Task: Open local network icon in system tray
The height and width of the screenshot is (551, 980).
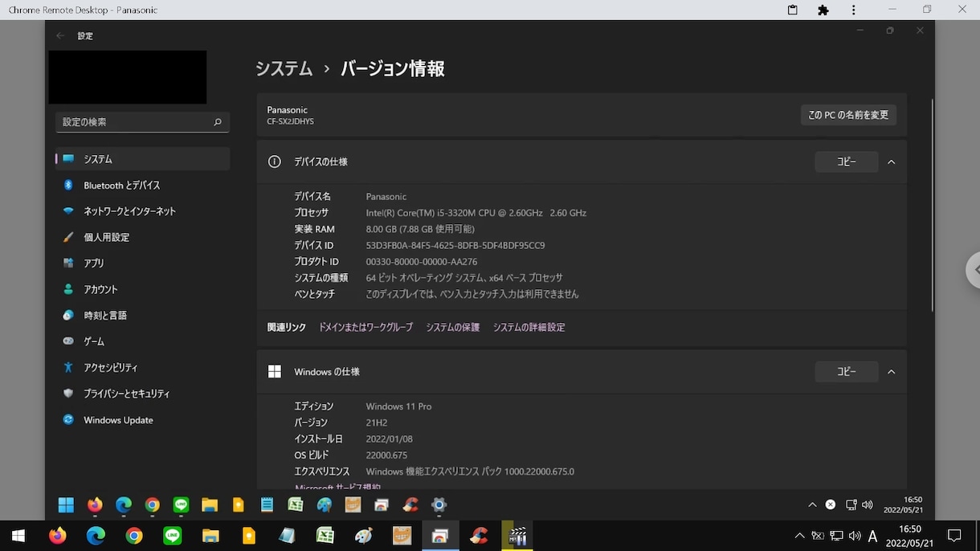Action: (836, 536)
